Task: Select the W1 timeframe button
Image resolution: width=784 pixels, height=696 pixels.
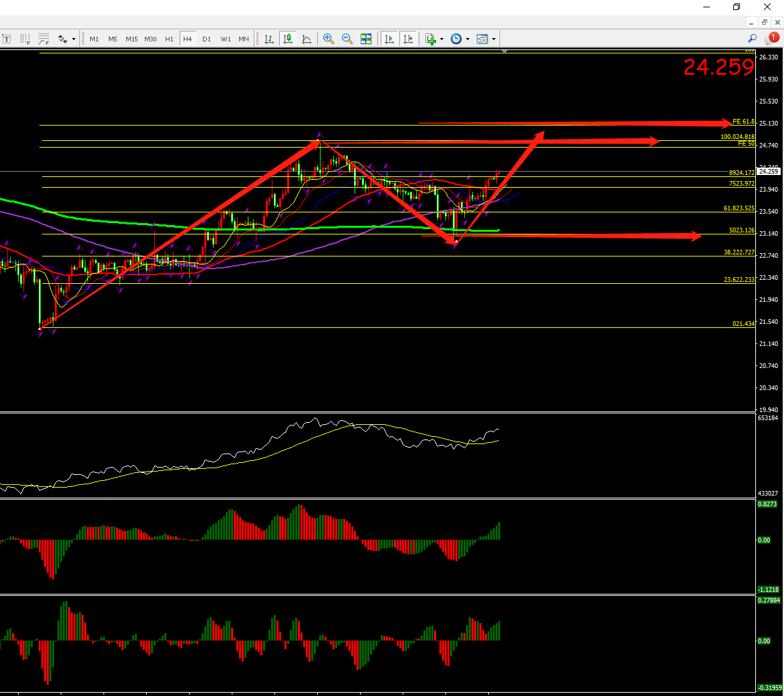Action: (226, 39)
